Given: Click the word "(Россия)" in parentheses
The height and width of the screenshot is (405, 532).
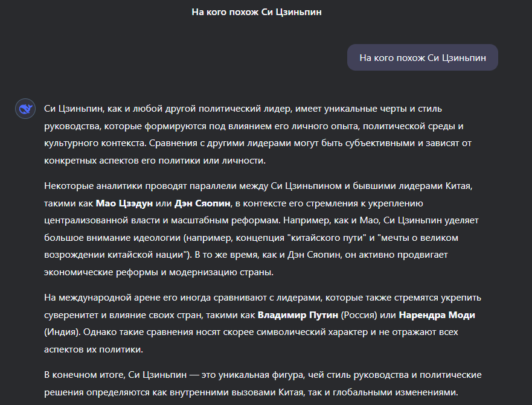Looking at the screenshot, I should 361,315.
